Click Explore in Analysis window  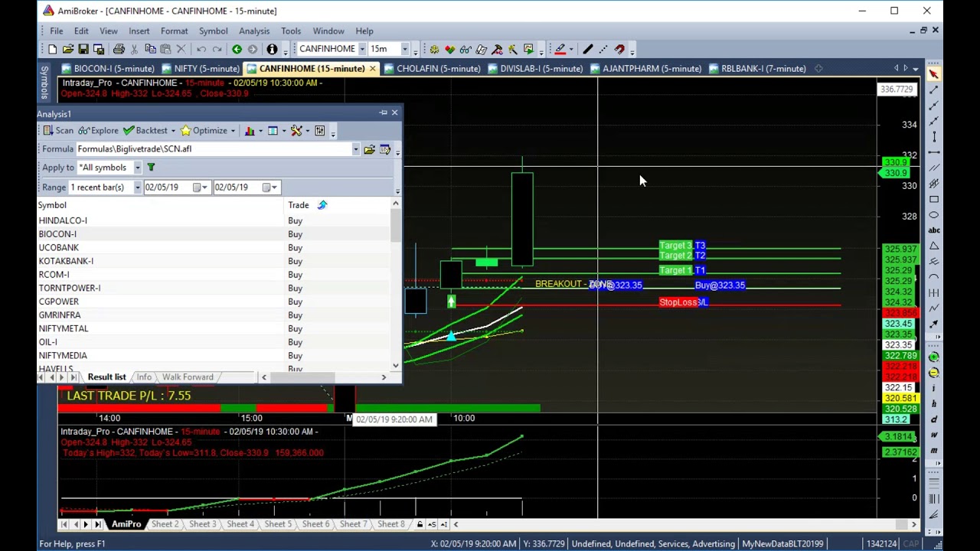[99, 131]
